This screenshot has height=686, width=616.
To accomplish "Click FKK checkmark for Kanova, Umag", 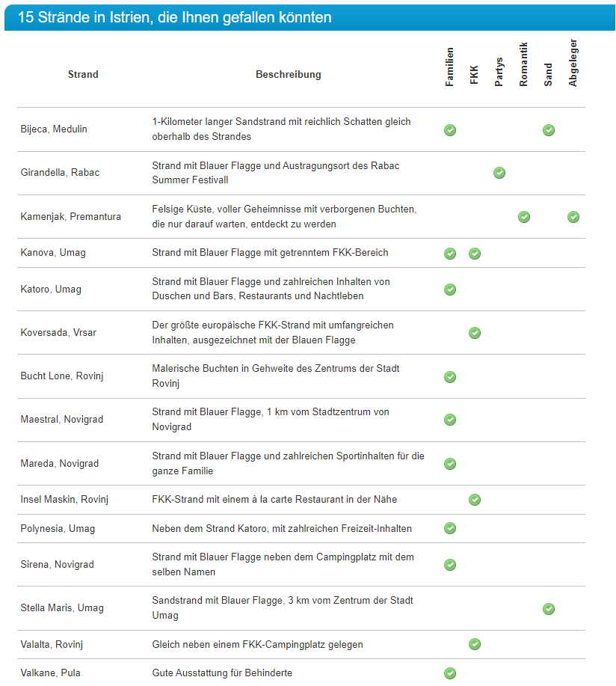I will coord(475,254).
